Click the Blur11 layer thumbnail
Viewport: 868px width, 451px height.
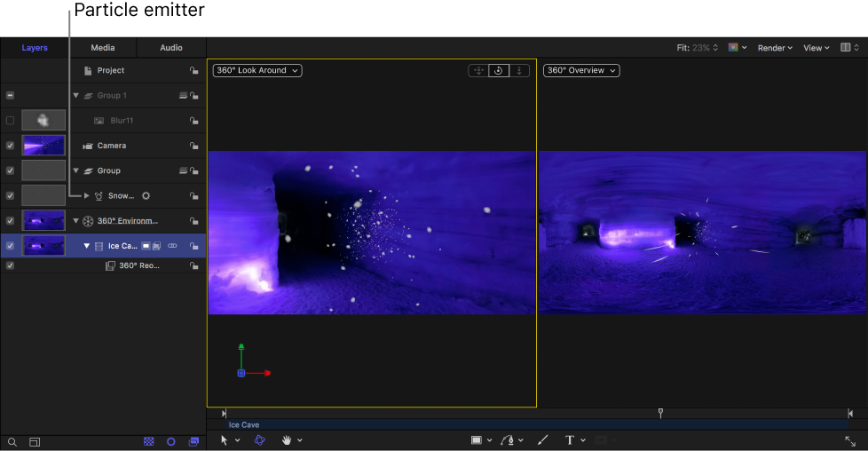[x=43, y=120]
